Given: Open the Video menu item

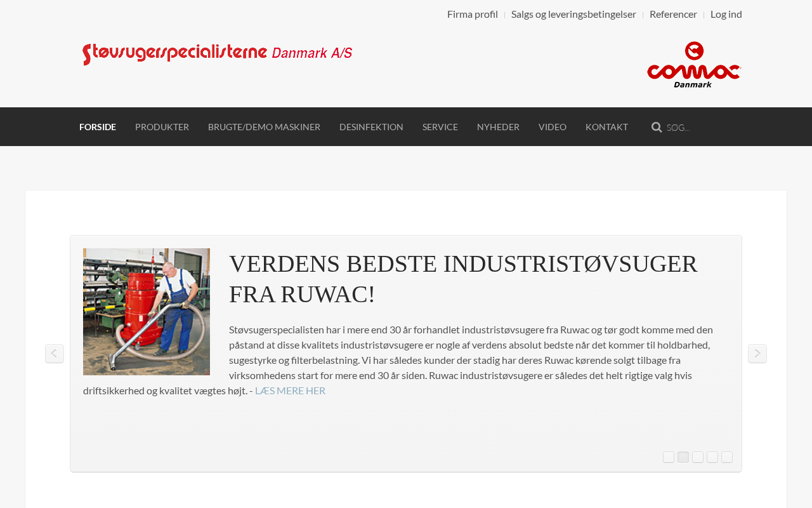Looking at the screenshot, I should [553, 127].
